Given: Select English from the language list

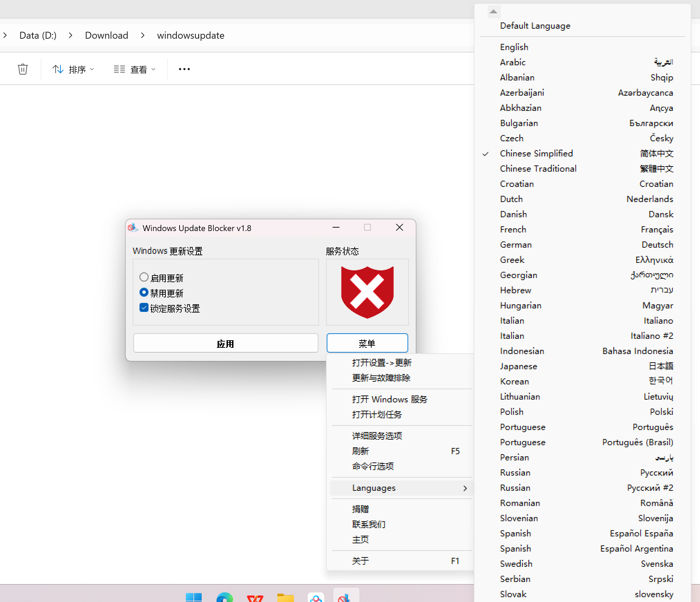Looking at the screenshot, I should click(514, 47).
